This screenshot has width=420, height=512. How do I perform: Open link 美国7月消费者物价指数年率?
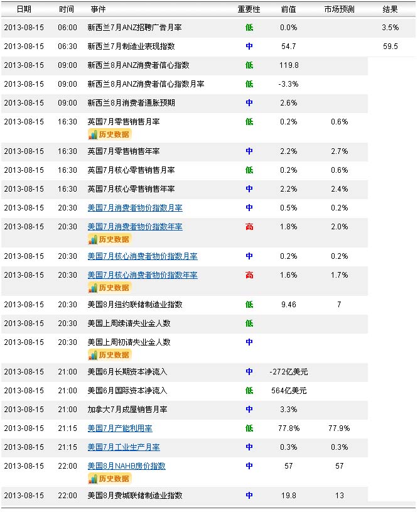coord(135,227)
